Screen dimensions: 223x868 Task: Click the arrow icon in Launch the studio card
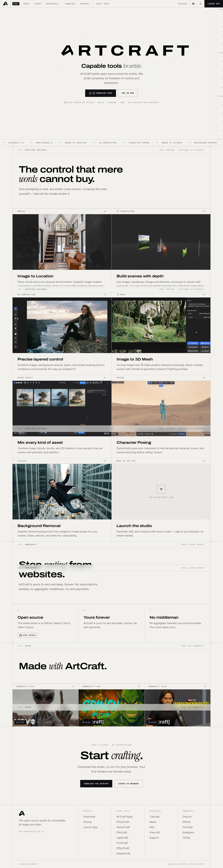[x=161, y=489]
